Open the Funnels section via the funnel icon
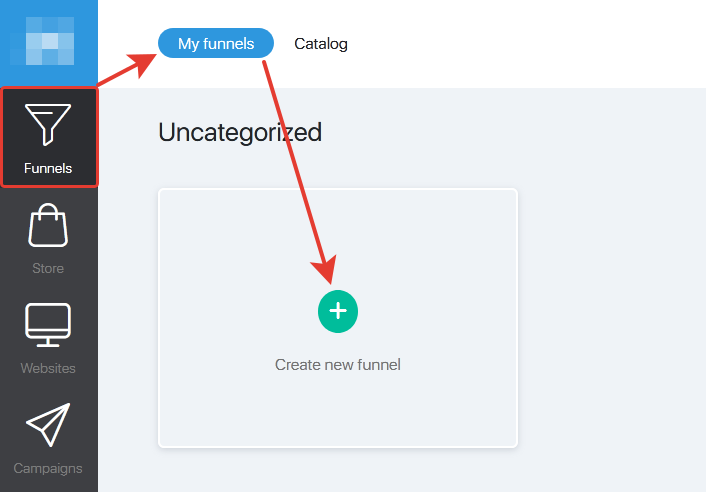The image size is (706, 492). [x=48, y=125]
